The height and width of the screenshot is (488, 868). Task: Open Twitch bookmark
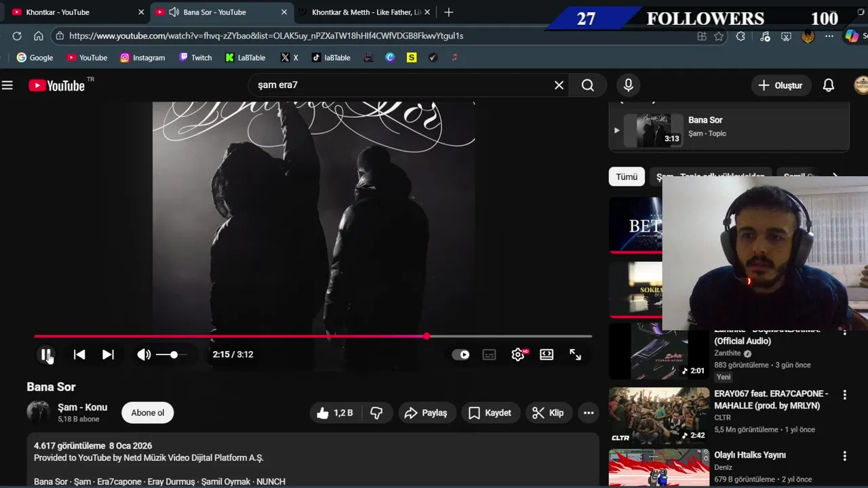[x=195, y=58]
